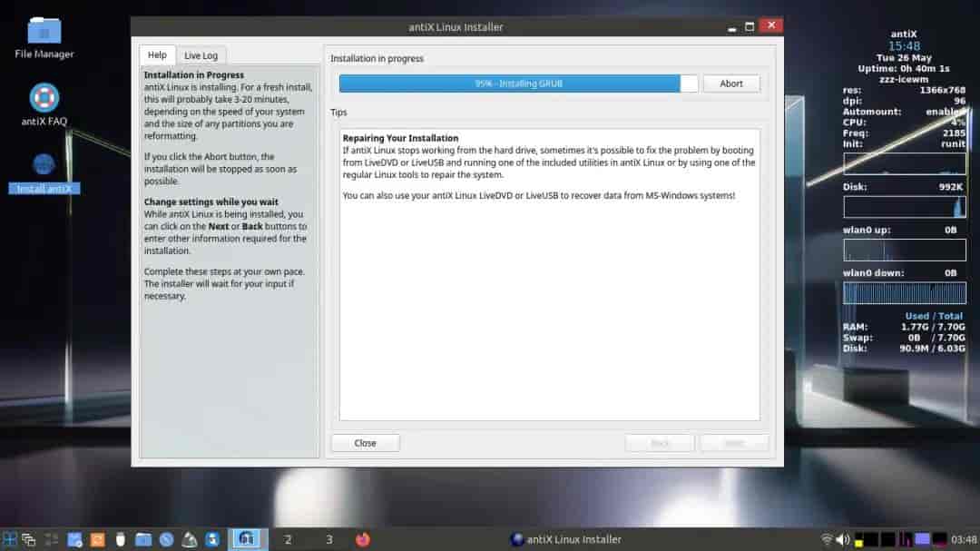
Task: Click the 'Repairing Your Installation' tip heading
Action: click(400, 138)
